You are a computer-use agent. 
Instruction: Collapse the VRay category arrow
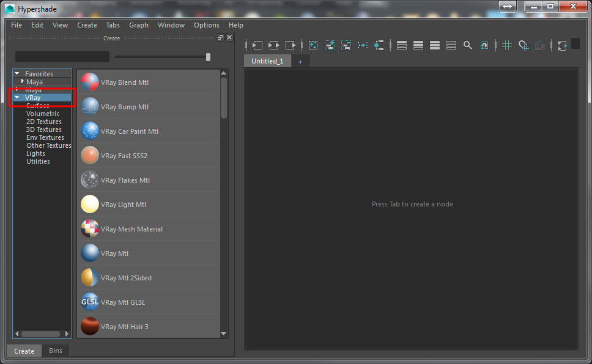17,97
